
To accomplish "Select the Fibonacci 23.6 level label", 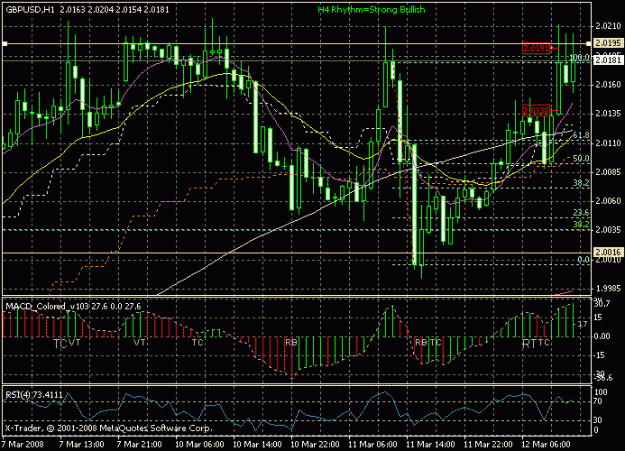I will point(581,213).
